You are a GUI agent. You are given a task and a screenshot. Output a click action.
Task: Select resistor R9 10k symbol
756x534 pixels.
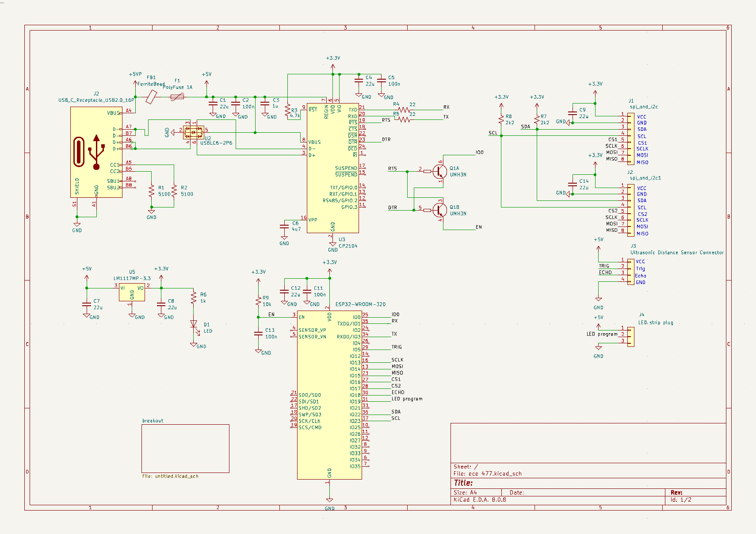[x=258, y=301]
